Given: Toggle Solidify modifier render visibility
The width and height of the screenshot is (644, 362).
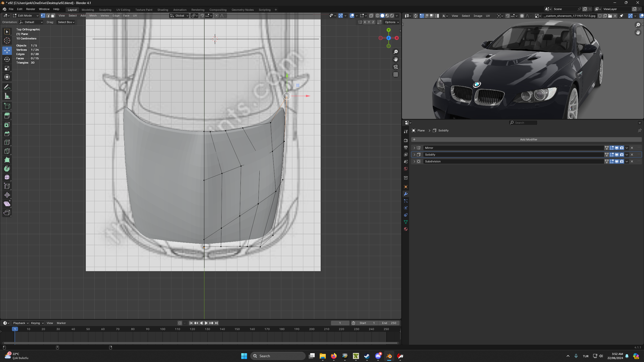Looking at the screenshot, I should [x=622, y=155].
